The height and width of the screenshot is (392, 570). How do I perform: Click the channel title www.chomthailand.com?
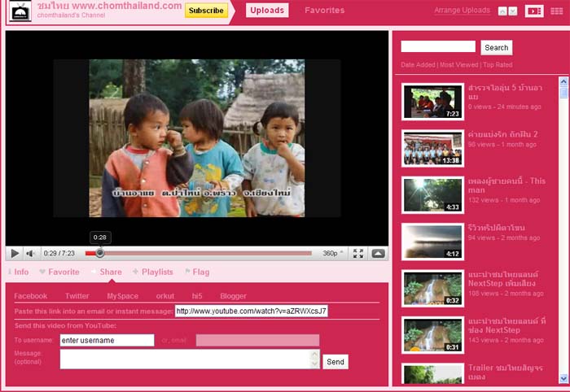(x=109, y=6)
